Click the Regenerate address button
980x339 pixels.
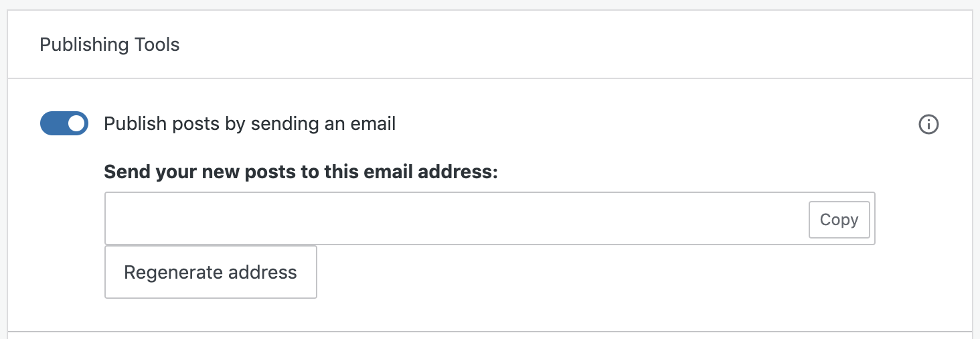click(x=210, y=272)
